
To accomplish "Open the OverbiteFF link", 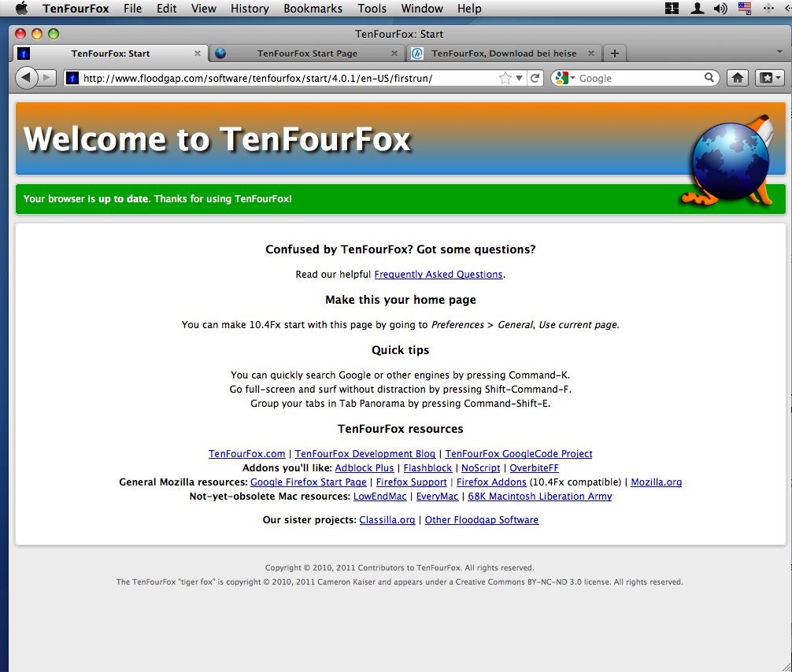I will pyautogui.click(x=534, y=467).
